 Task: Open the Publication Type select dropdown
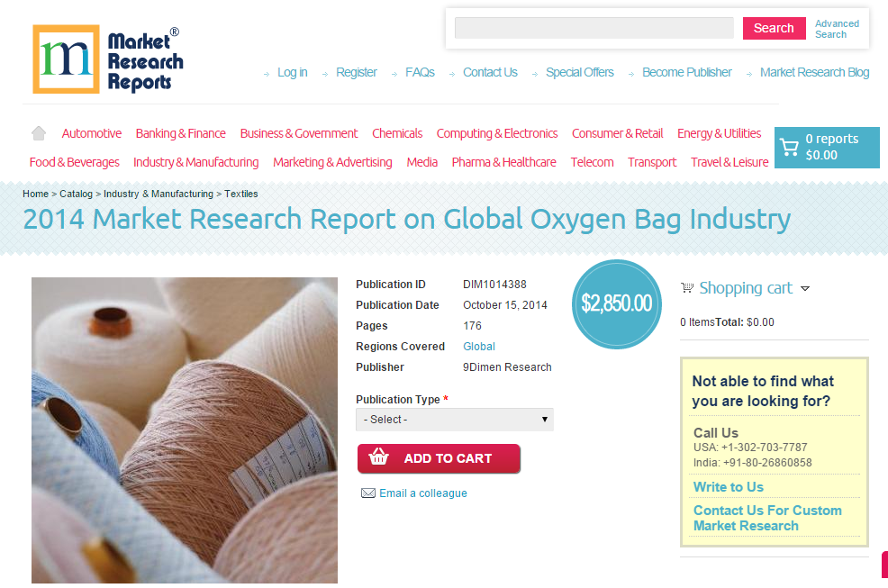pyautogui.click(x=454, y=419)
